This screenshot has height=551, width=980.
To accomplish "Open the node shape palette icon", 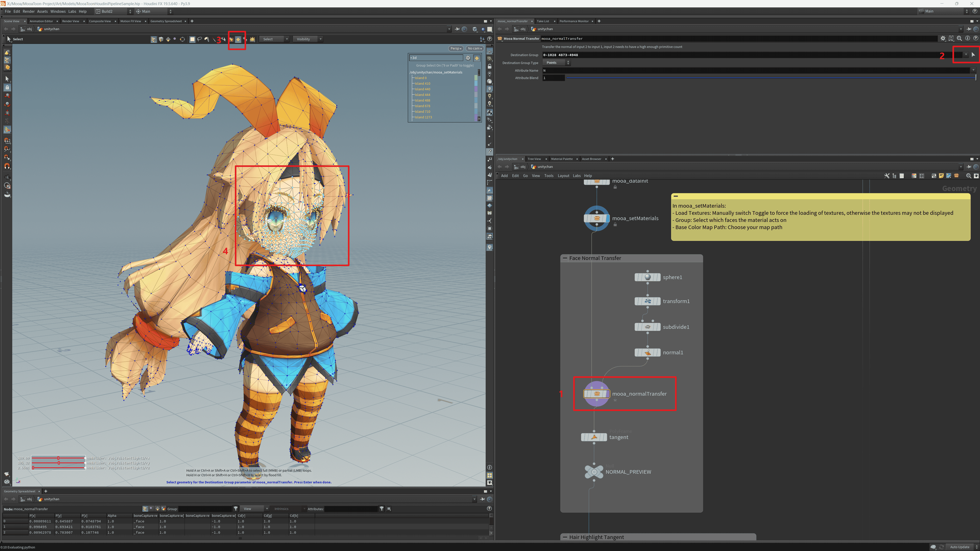I will click(x=921, y=176).
